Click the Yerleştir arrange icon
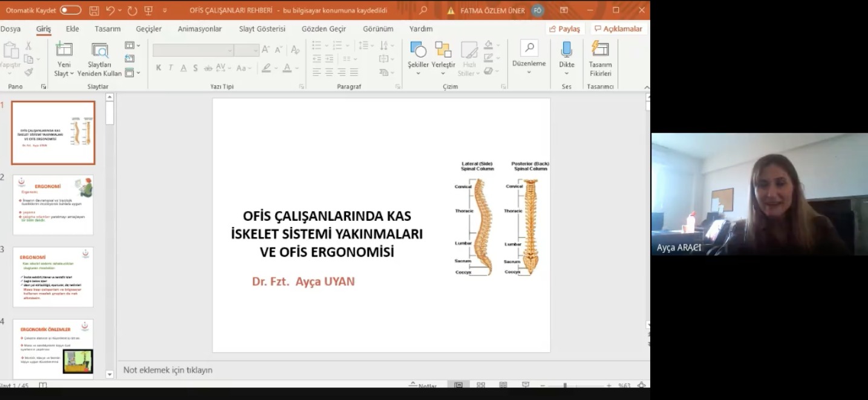 (x=443, y=51)
